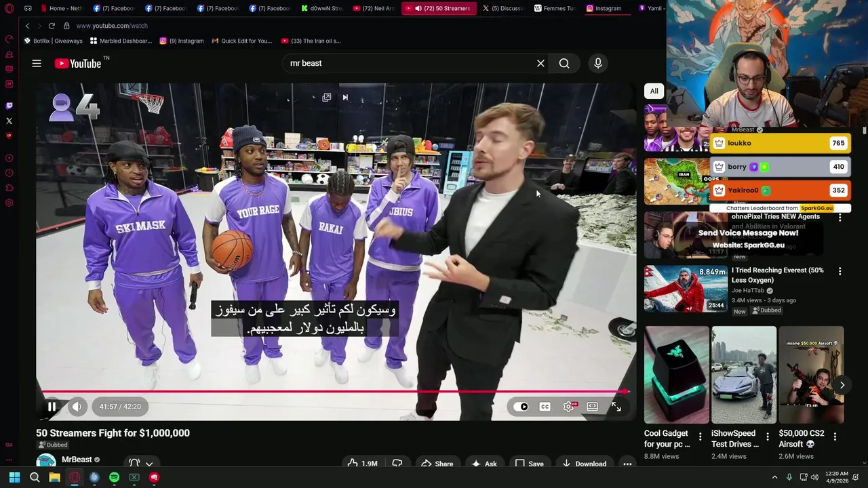The width and height of the screenshot is (868, 488).
Task: Open Twitch in the Opera sidebar
Action: [x=9, y=106]
